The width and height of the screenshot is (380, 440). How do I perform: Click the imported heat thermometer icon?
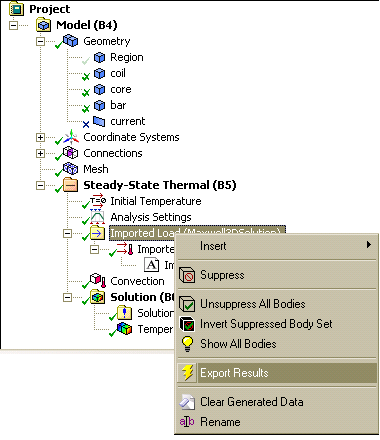point(125,249)
